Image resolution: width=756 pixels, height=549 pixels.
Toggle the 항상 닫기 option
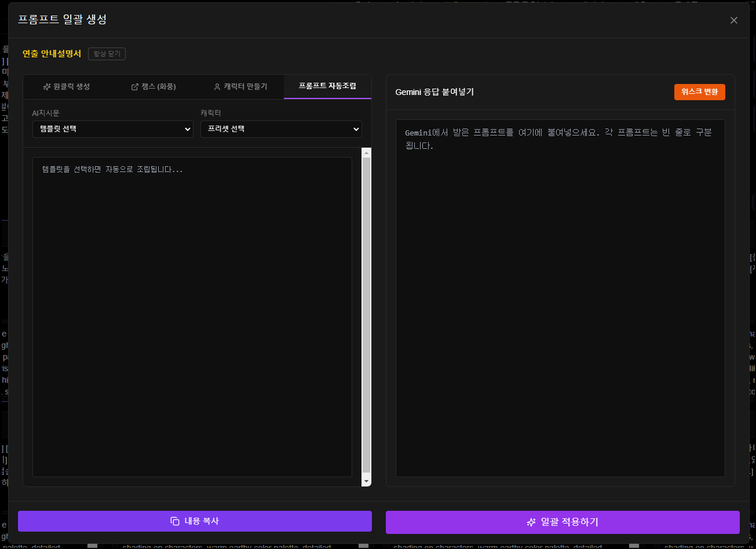coord(107,53)
